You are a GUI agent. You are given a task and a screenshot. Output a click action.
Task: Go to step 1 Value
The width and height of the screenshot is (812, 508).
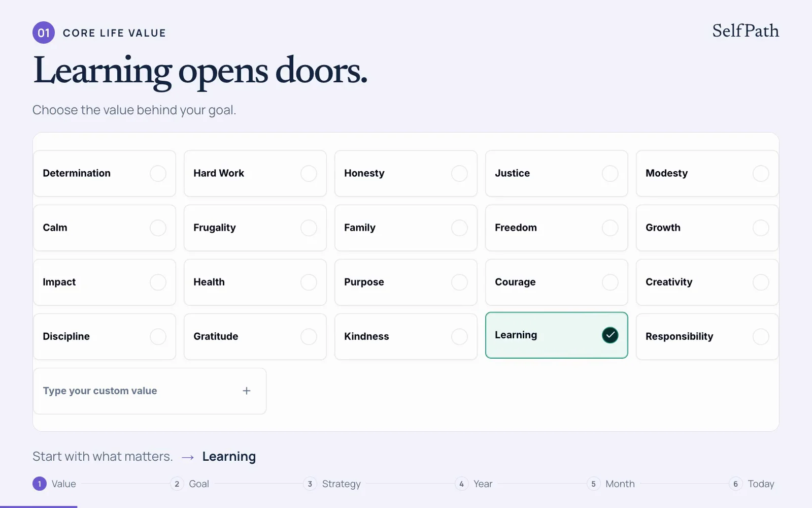54,484
